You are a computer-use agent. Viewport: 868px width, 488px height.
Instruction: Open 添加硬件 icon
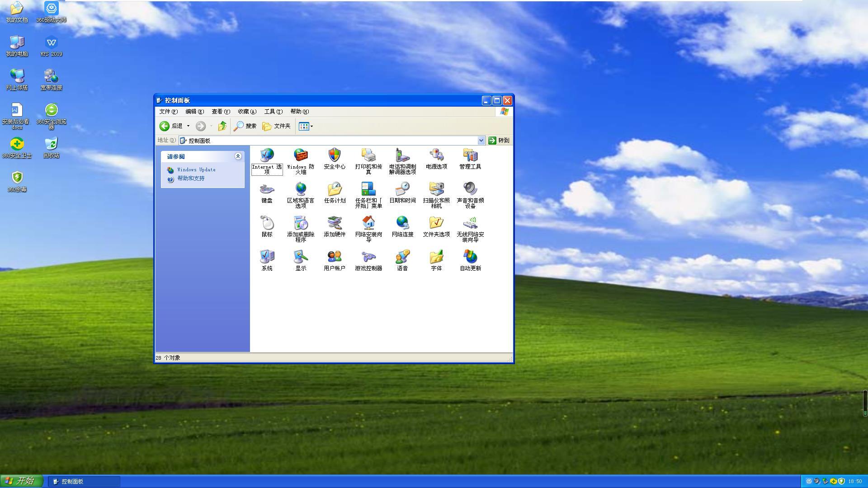click(x=335, y=226)
